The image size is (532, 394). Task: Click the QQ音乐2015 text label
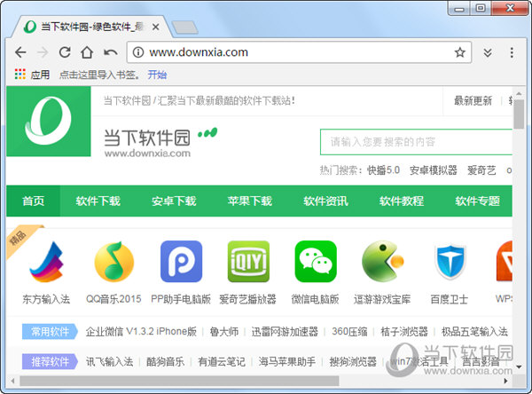[x=113, y=299]
